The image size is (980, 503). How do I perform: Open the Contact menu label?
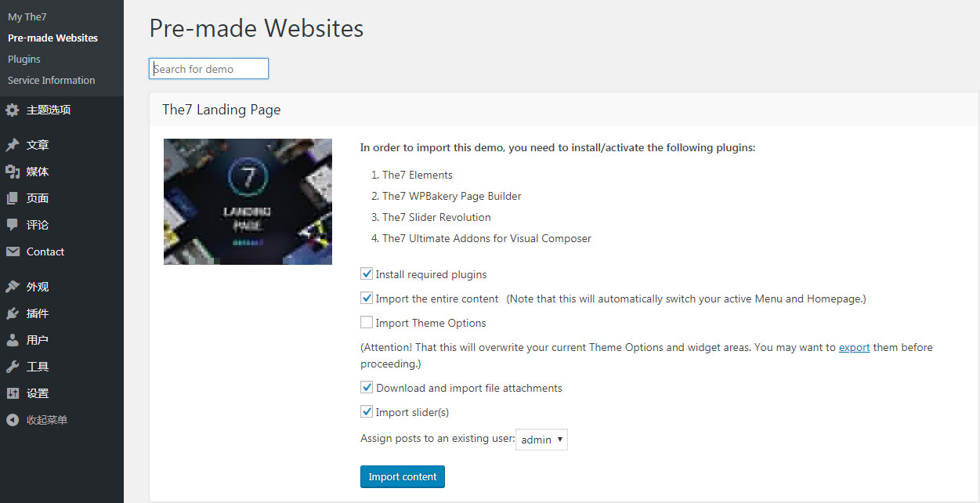pos(45,251)
